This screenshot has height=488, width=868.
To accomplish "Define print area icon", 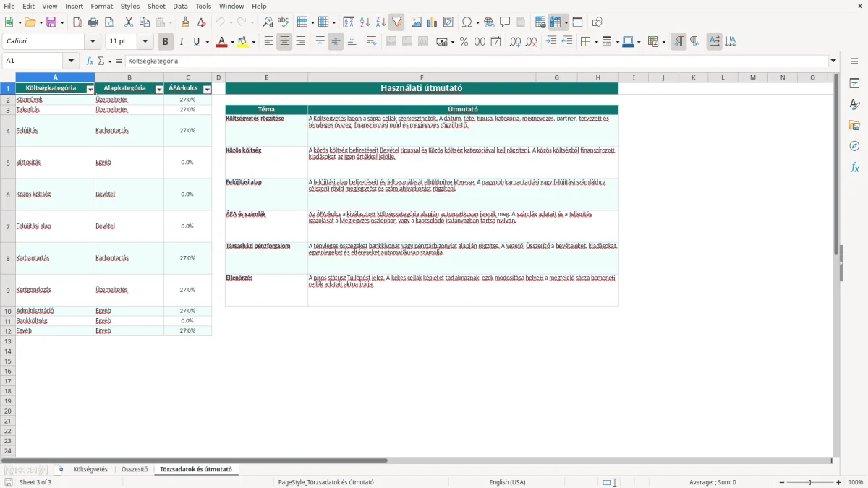I will tap(540, 22).
